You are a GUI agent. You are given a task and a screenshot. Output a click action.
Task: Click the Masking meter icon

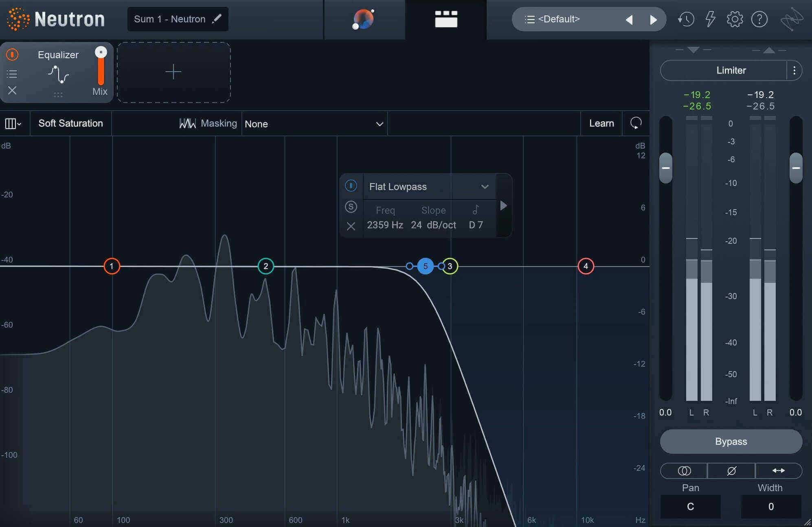tap(187, 123)
